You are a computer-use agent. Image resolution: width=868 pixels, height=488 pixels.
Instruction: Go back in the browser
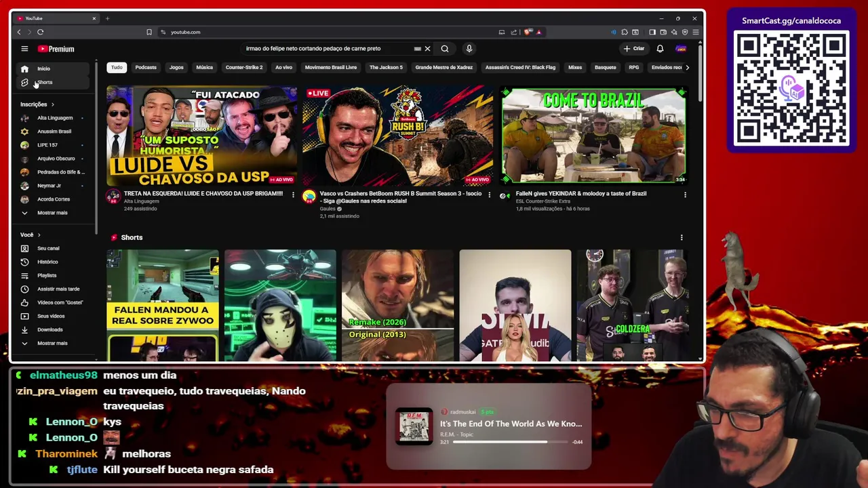click(19, 32)
